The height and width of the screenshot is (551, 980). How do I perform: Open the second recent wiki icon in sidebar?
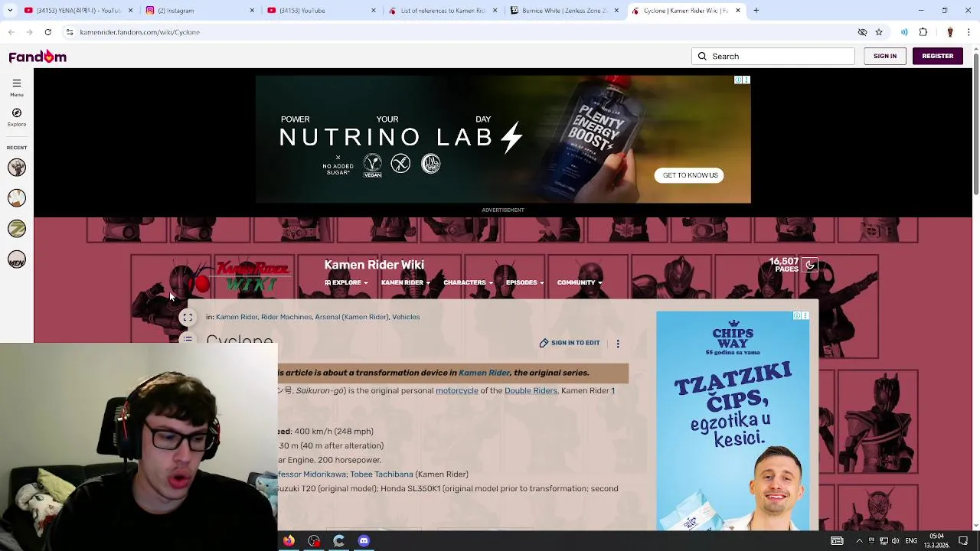[16, 198]
